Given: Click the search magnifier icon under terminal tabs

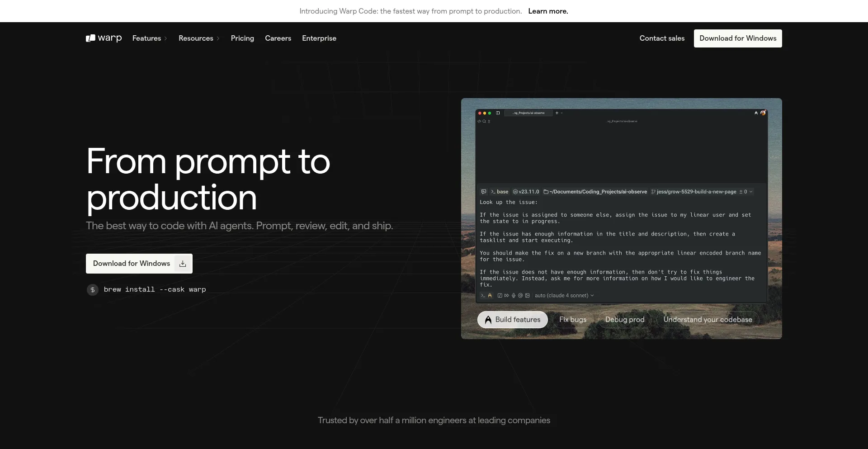Looking at the screenshot, I should pyautogui.click(x=484, y=121).
